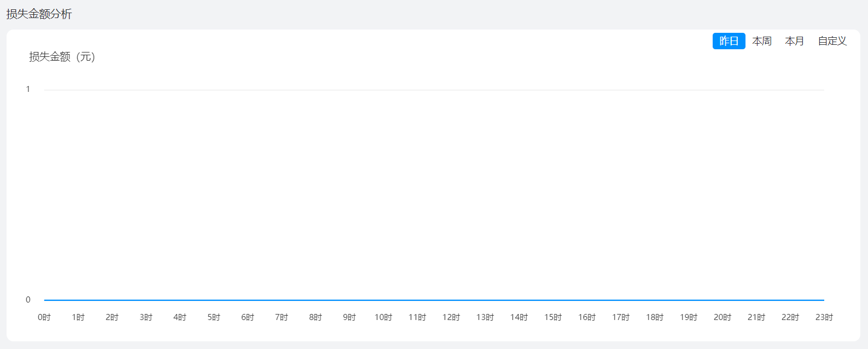Image resolution: width=868 pixels, height=349 pixels.
Task: Click the 21时 axis label
Action: point(756,317)
